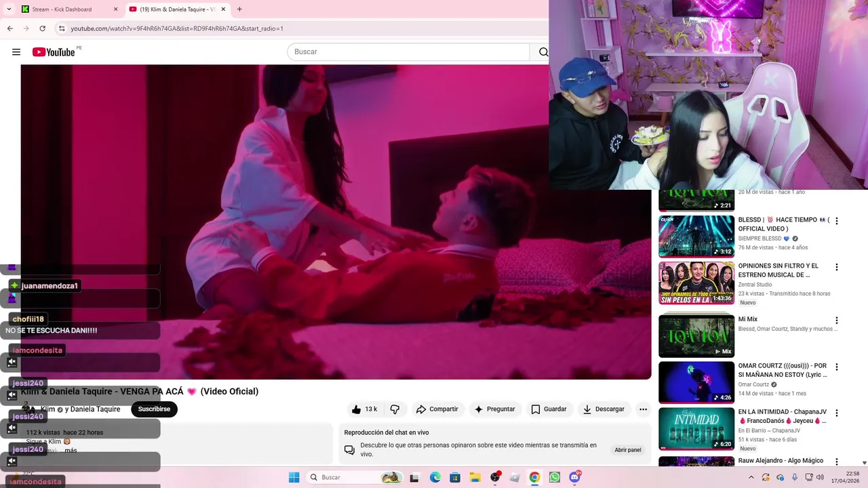Viewport: 868px width, 488px height.
Task: Click the YouTube search magnifier button
Action: click(x=542, y=52)
